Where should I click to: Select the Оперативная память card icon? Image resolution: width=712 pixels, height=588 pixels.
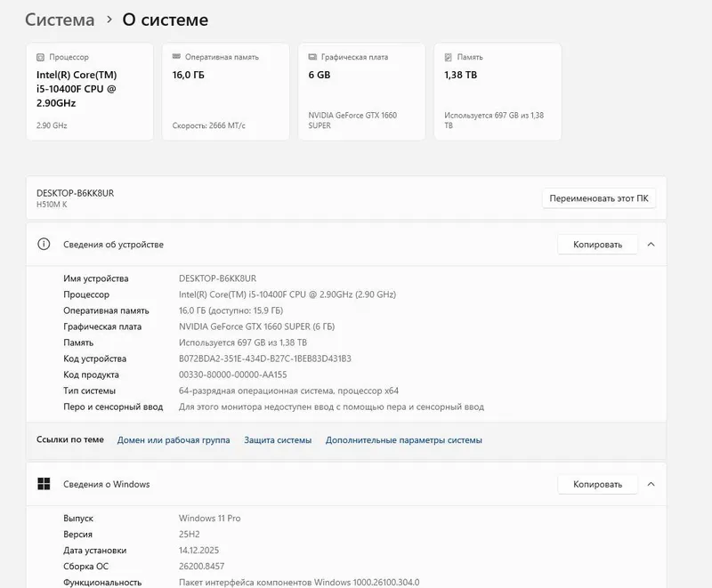[176, 57]
